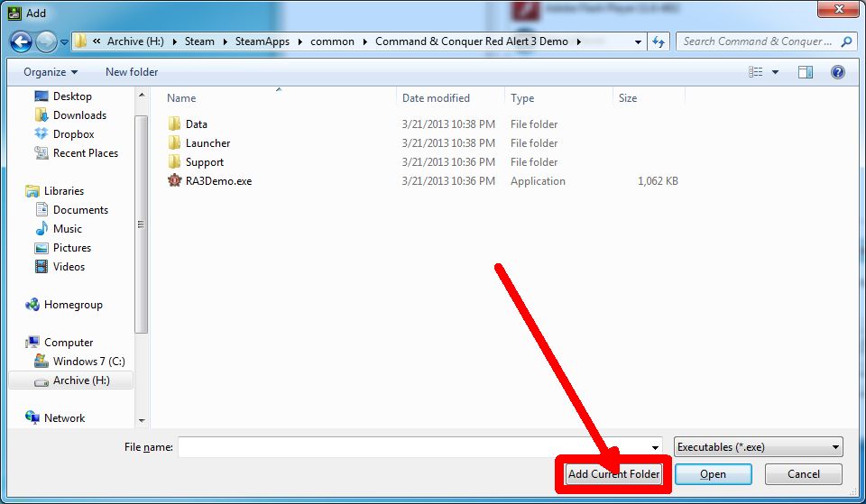Open the File name dropdown arrow
The height and width of the screenshot is (504, 866).
click(655, 448)
